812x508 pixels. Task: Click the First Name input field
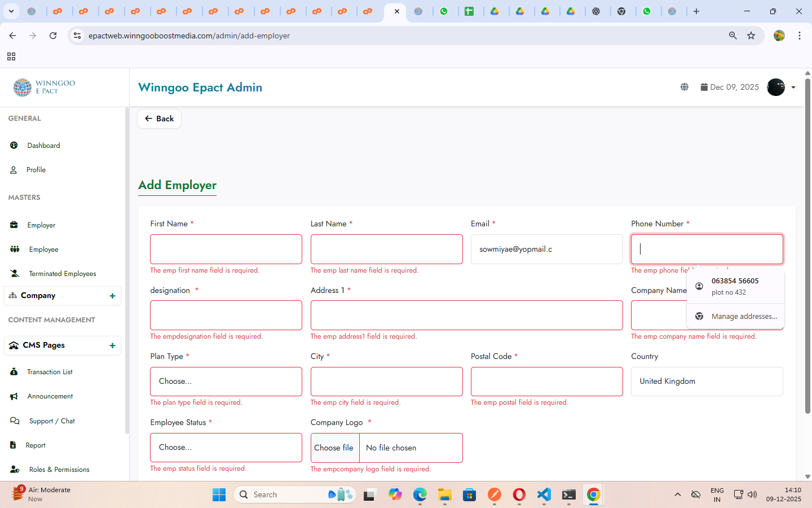(x=226, y=249)
